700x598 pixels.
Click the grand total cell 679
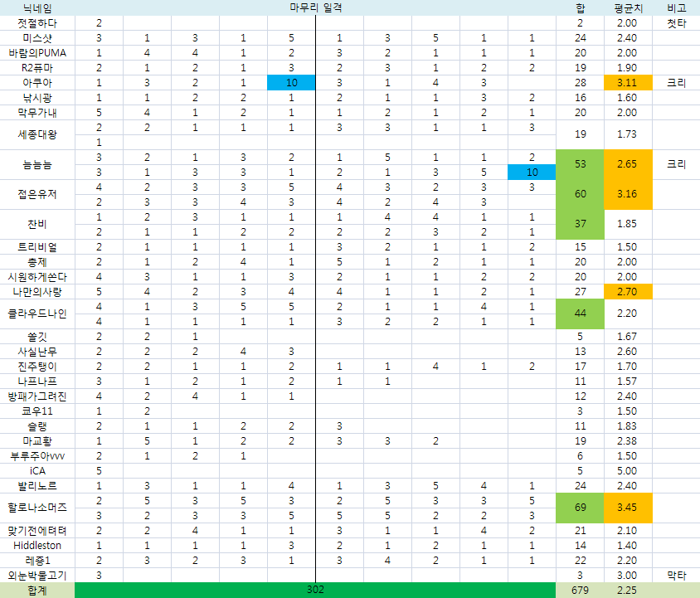point(580,590)
